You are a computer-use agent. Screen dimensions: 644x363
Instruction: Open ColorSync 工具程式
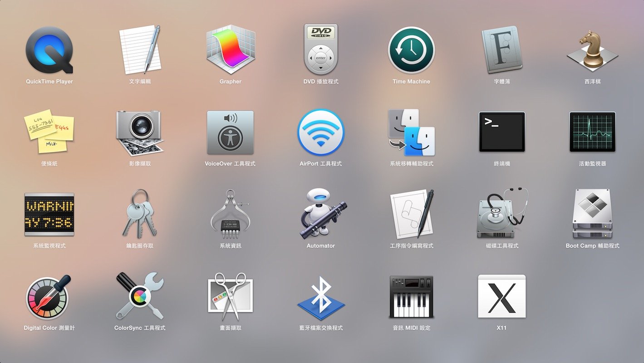[x=140, y=296]
